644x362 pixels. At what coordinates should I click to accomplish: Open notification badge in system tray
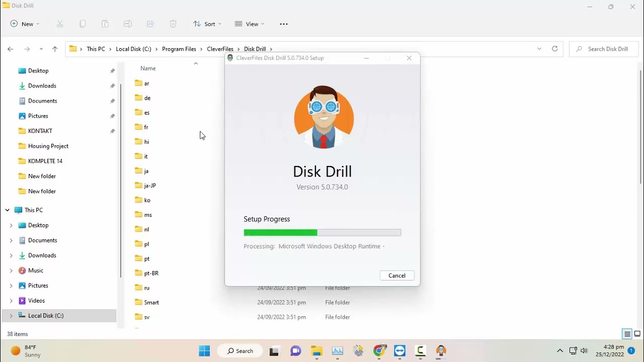(631, 351)
